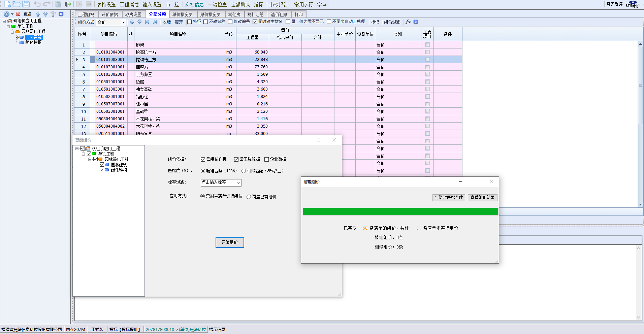The height and width of the screenshot is (334, 644).
Task: Click the fx formula icon
Action: pyautogui.click(x=408, y=22)
